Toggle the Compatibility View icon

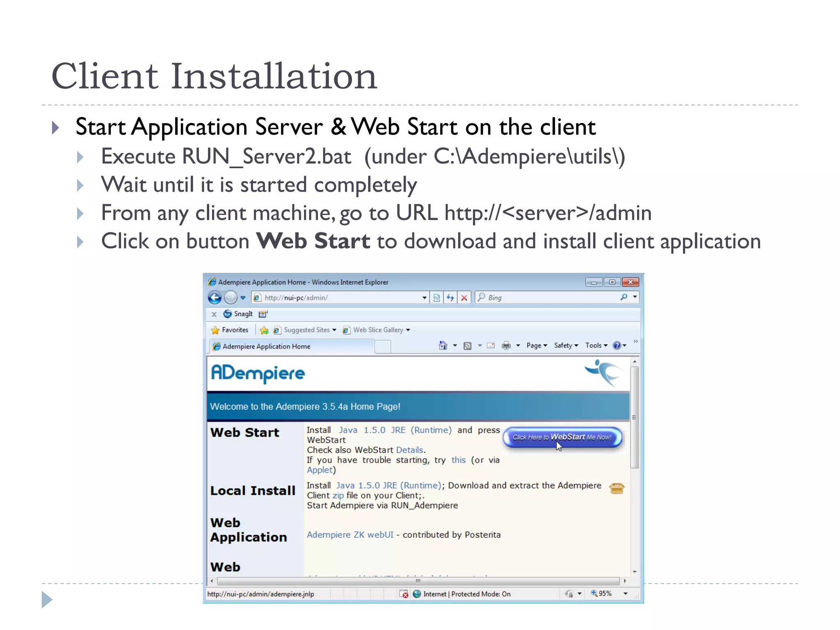click(x=437, y=298)
